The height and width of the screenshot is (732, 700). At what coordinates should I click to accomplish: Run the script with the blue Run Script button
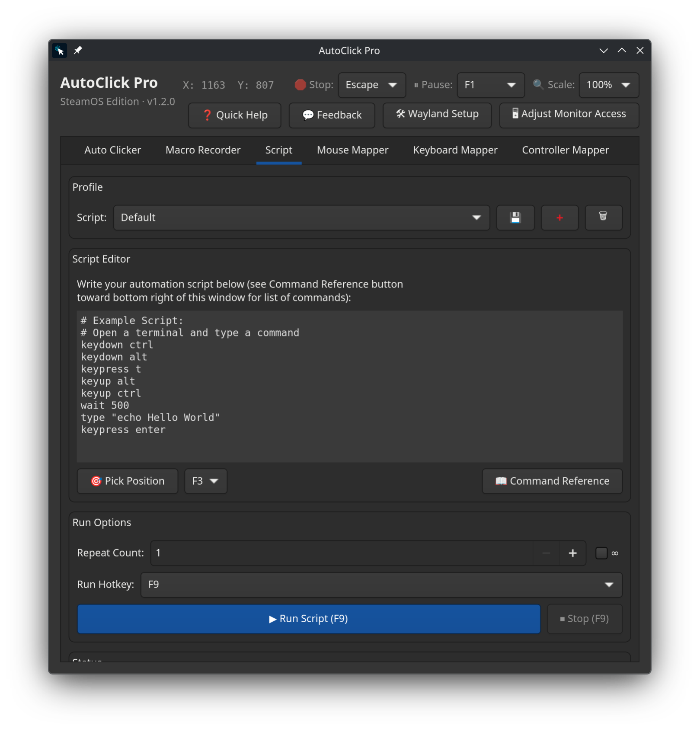(309, 619)
